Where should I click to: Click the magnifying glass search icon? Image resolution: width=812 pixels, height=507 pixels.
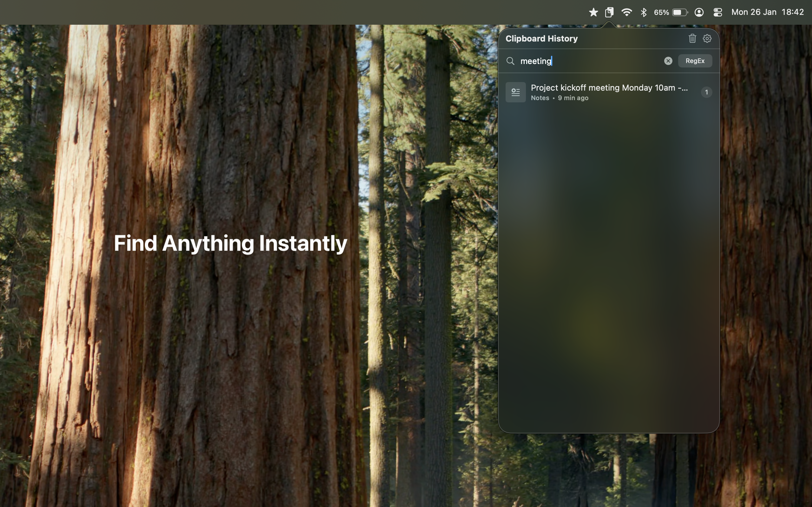pos(511,61)
